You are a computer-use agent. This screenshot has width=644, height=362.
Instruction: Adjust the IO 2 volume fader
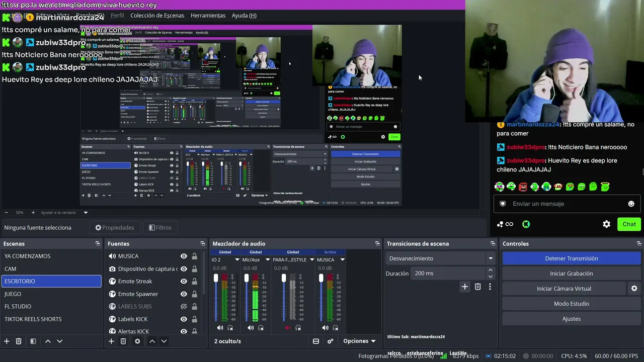coord(216,278)
